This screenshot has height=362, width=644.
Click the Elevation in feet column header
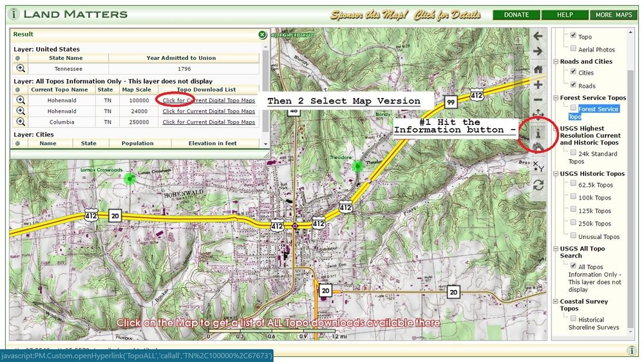[213, 144]
